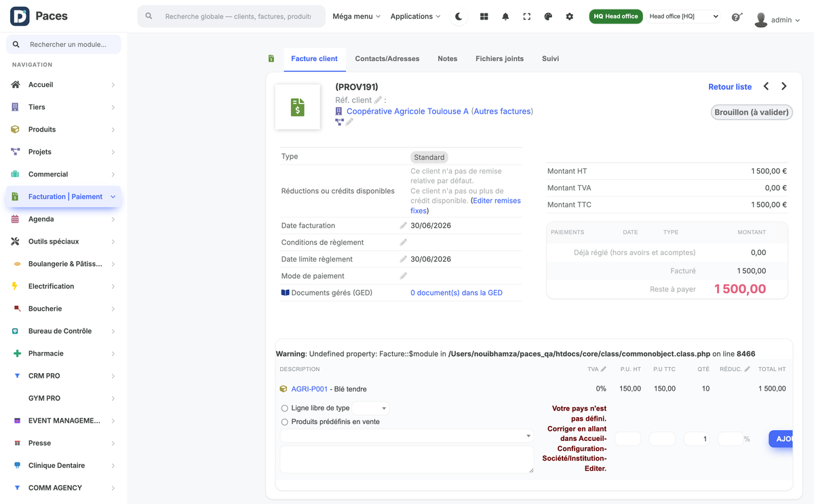Image resolution: width=814 pixels, height=504 pixels.
Task: Open the CRM PRO menu item
Action: coord(64,376)
